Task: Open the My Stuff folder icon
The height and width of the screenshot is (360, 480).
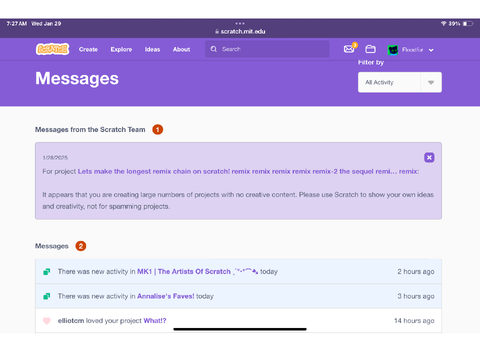Action: pos(370,49)
